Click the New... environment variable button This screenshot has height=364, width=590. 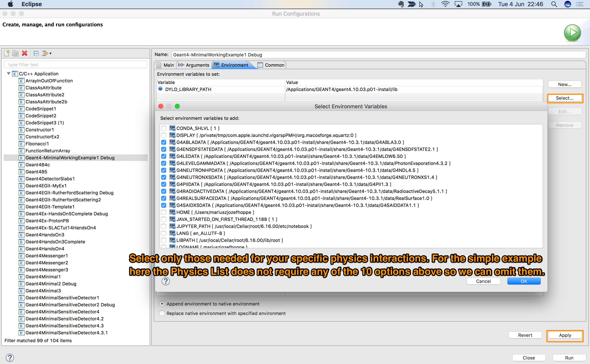click(564, 84)
